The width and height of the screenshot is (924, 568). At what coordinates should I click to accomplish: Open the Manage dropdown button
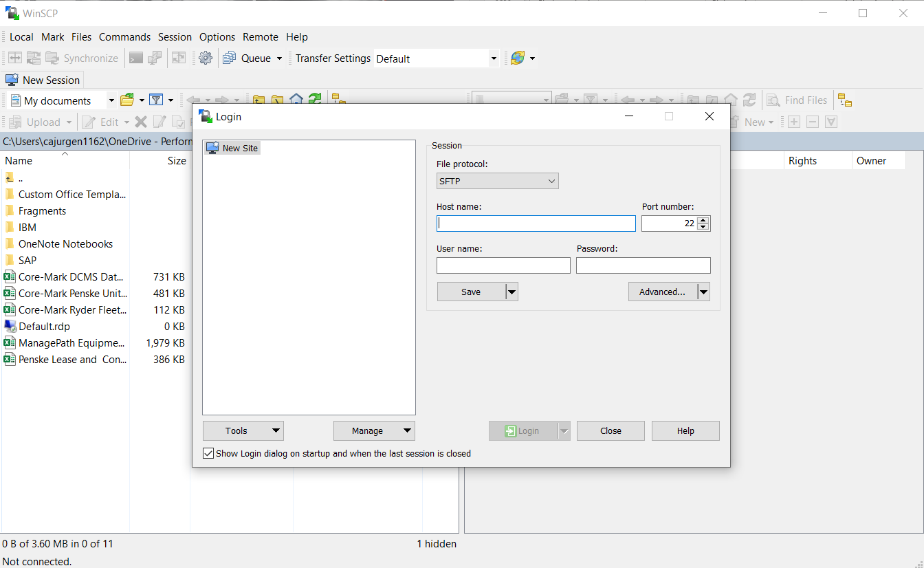(374, 430)
